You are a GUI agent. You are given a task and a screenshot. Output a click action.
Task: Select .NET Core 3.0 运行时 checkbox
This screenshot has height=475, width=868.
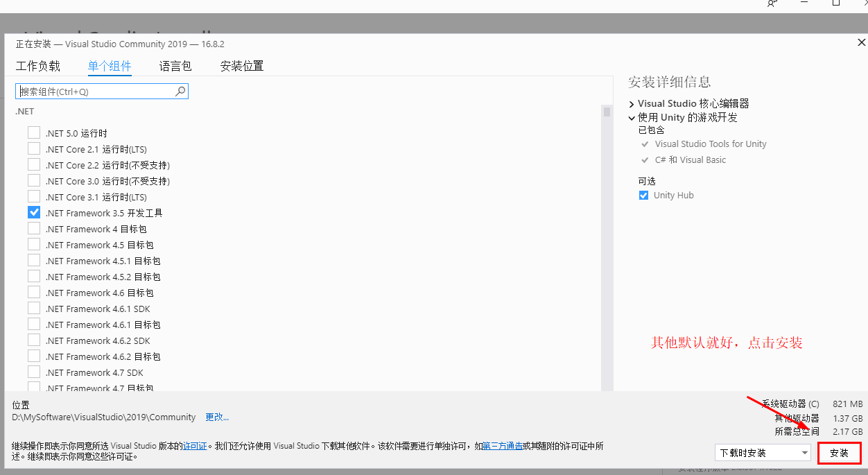point(34,180)
